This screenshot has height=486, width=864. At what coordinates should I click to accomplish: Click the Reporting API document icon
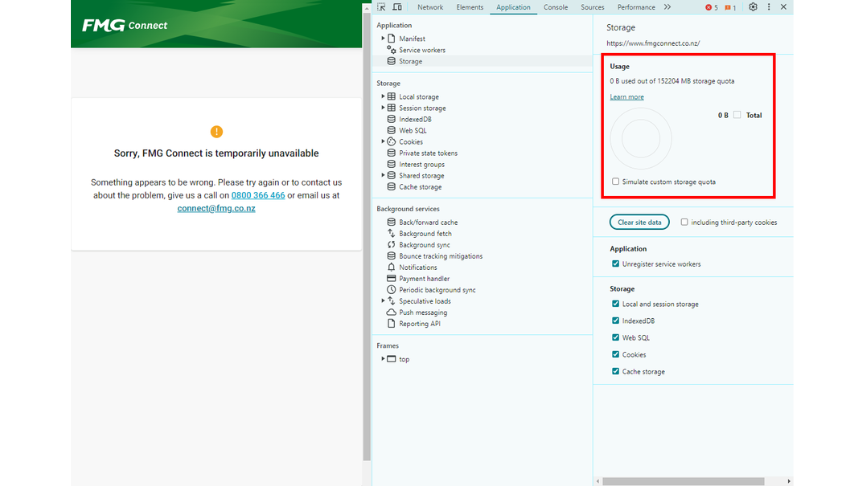[x=391, y=323]
